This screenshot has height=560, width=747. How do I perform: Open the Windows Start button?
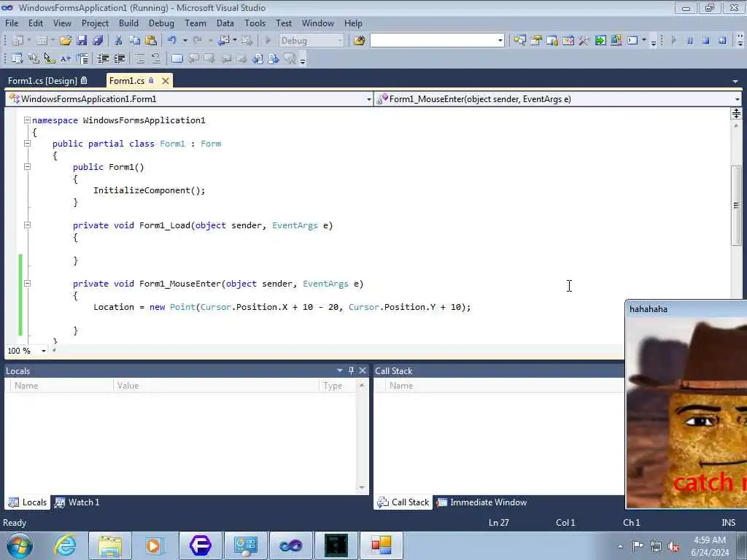click(x=20, y=545)
